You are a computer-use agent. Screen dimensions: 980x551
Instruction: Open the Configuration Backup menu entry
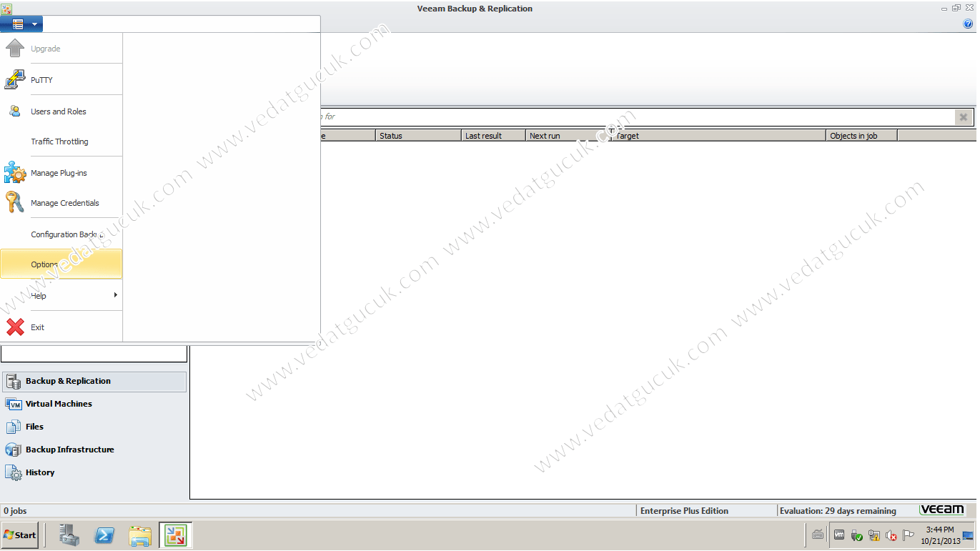61,234
